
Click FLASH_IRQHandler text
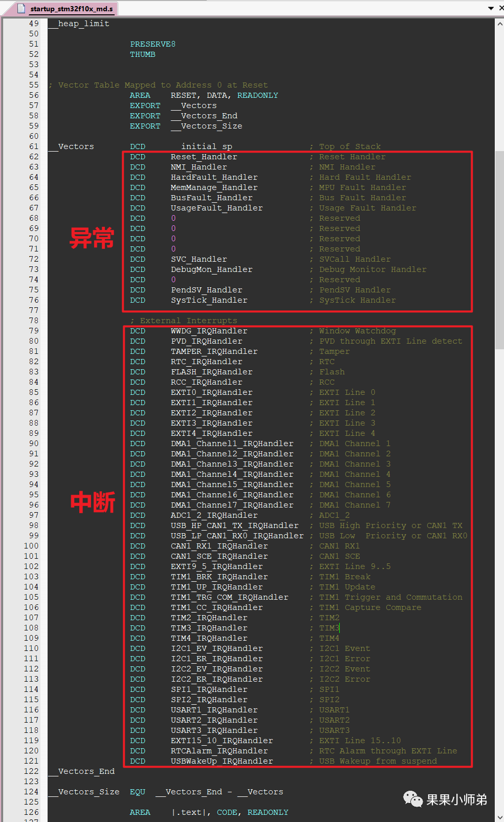coord(211,372)
